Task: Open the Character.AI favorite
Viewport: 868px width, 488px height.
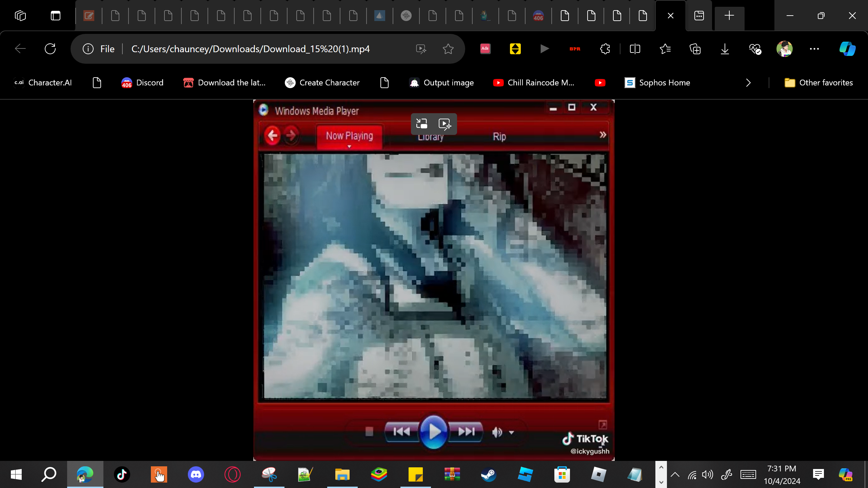Action: coord(43,83)
